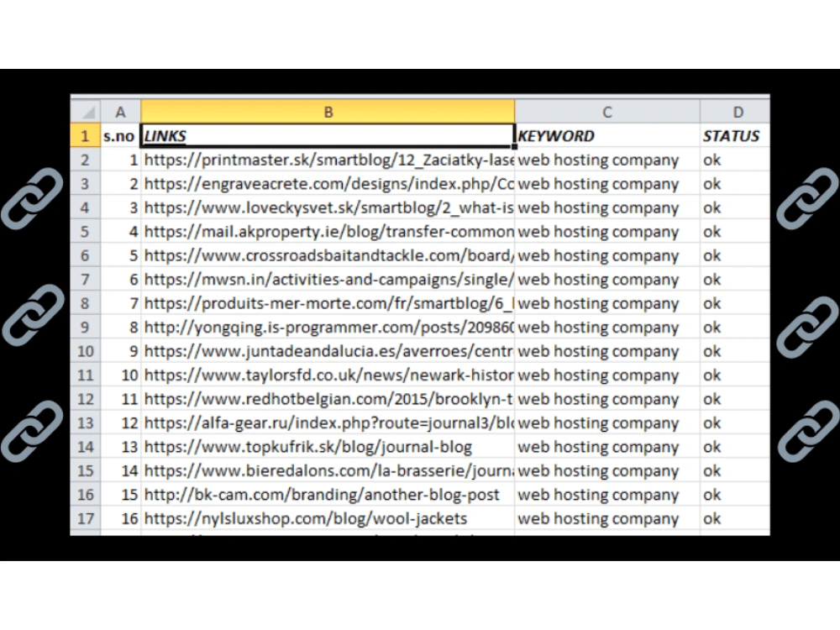Click the nylsluxshop.com link cell
Screen dimensions: 840x630
click(x=328, y=518)
